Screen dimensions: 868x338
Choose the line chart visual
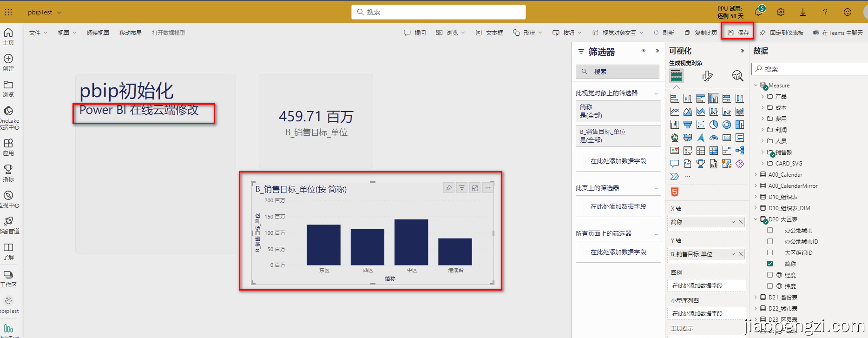pyautogui.click(x=675, y=112)
